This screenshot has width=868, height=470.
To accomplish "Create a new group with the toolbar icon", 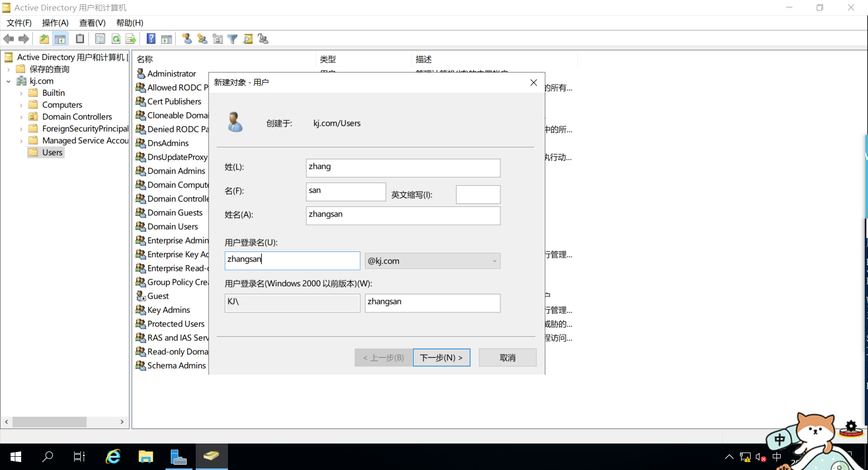I will tap(202, 39).
